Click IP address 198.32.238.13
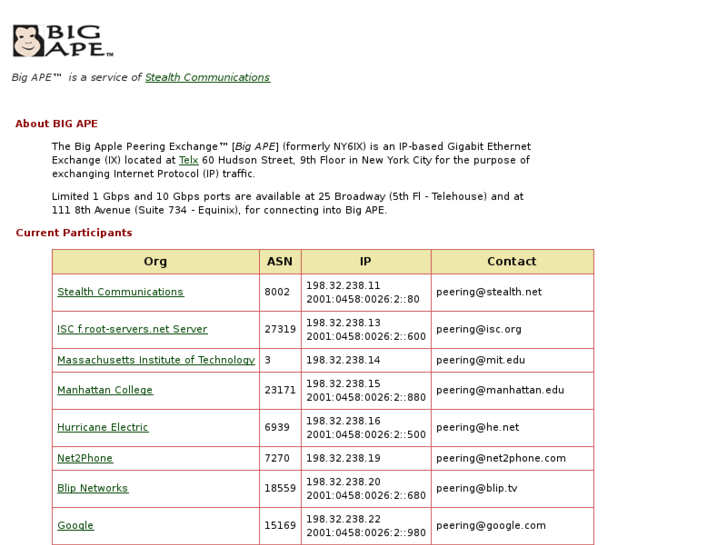Screen dimensions: 727x545 [x=343, y=322]
